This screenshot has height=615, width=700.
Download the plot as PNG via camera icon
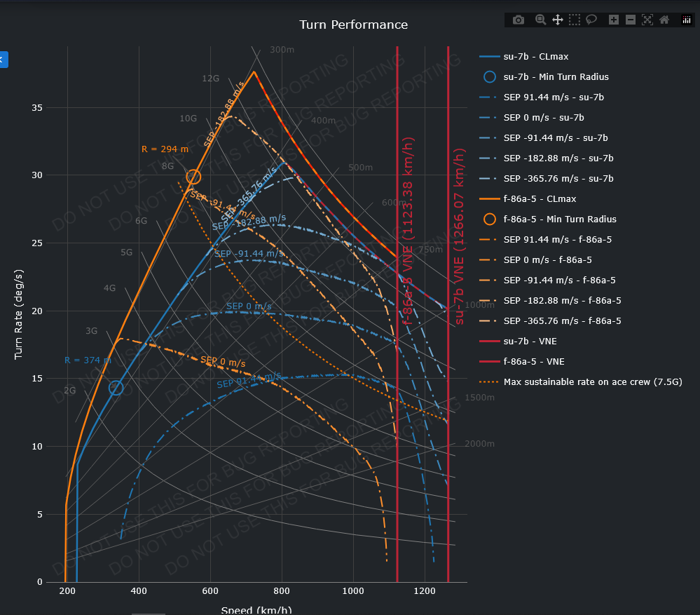coord(519,20)
